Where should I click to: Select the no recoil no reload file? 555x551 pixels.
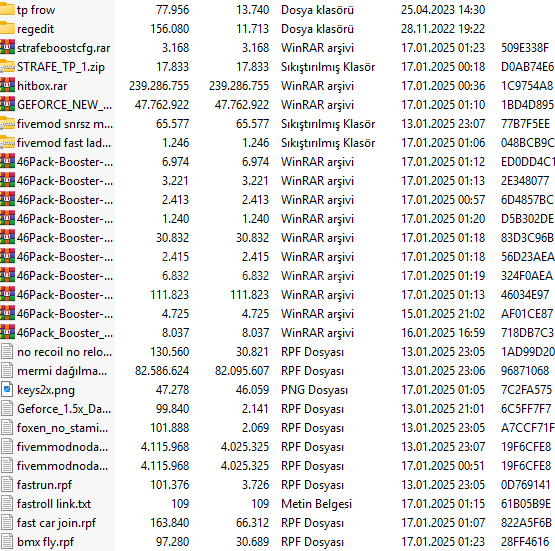64,352
